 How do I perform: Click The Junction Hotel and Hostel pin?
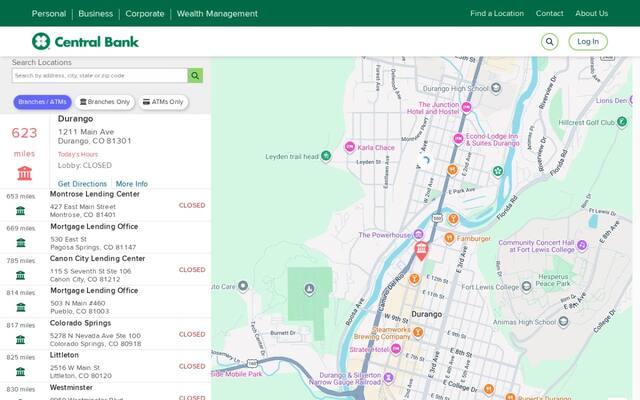(467, 107)
